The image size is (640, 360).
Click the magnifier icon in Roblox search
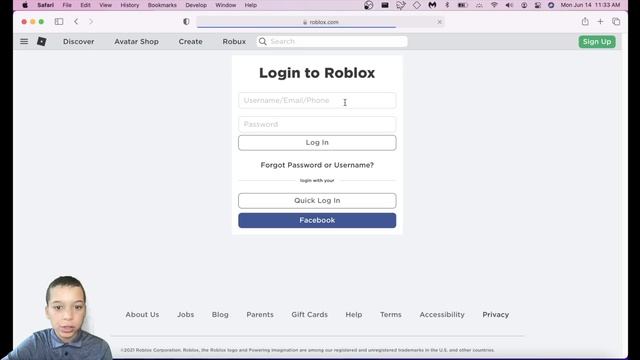pos(262,41)
